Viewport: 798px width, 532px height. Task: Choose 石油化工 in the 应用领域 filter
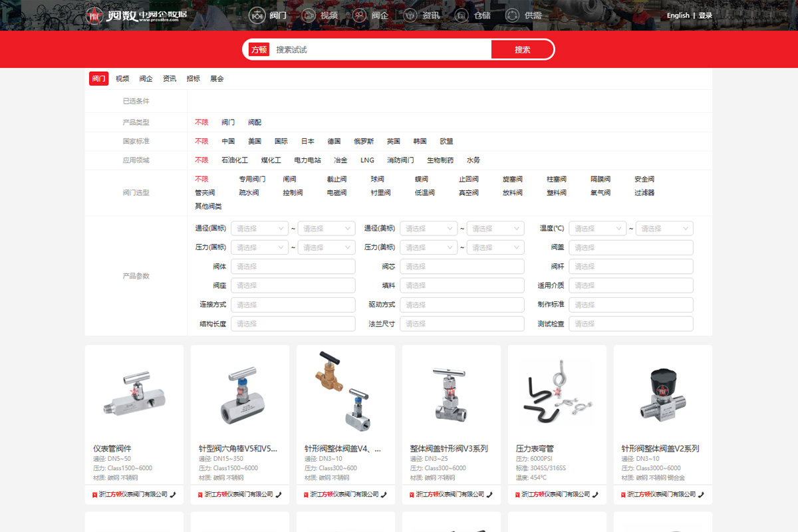(234, 160)
